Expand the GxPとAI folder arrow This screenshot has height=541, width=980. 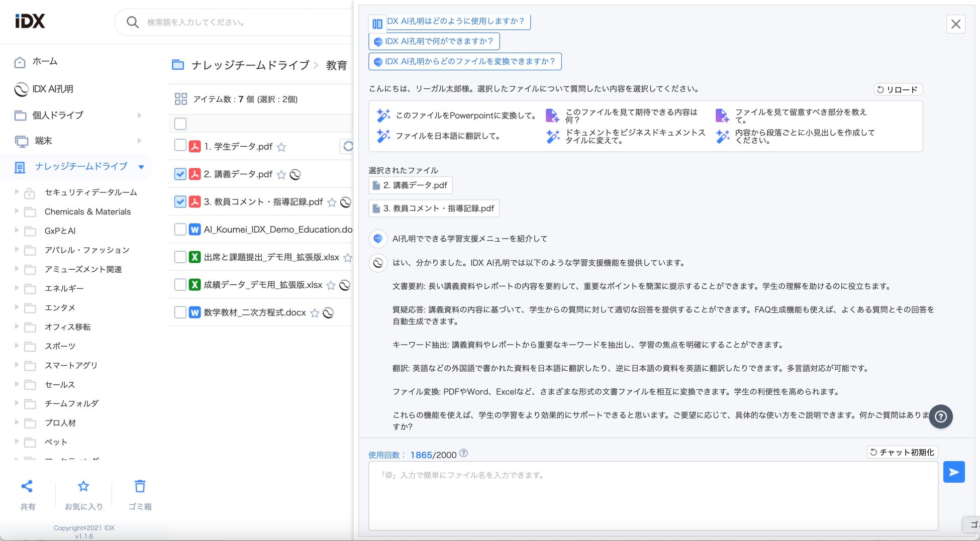coord(17,230)
